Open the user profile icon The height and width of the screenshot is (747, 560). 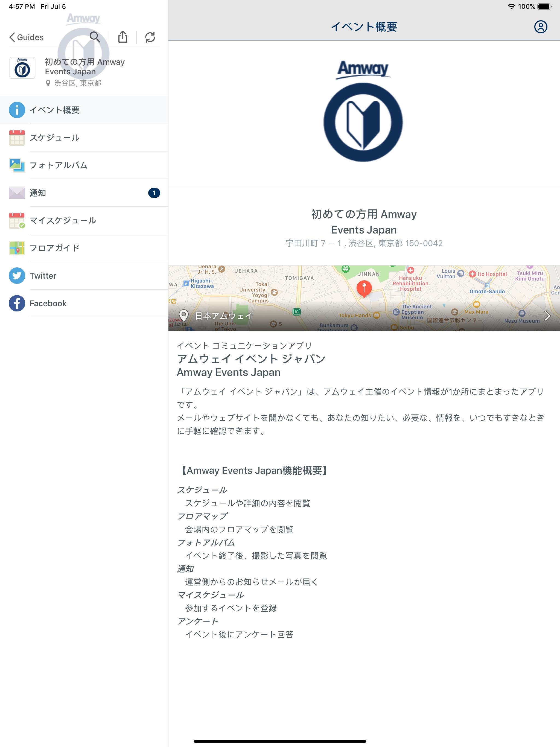[x=540, y=27]
